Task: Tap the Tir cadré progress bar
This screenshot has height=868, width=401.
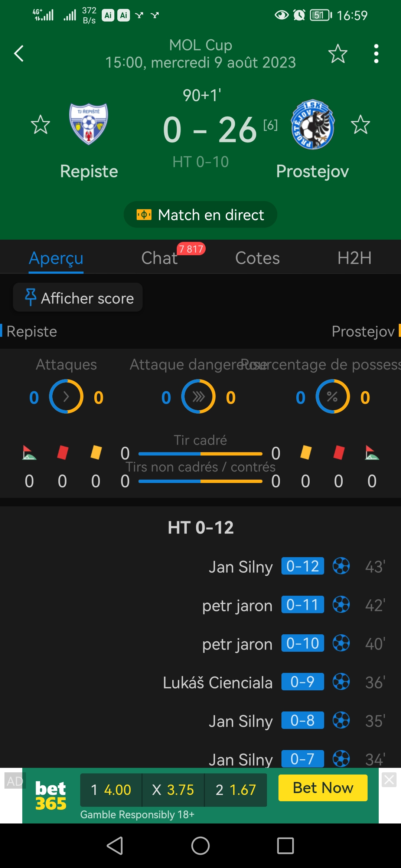Action: [x=200, y=454]
